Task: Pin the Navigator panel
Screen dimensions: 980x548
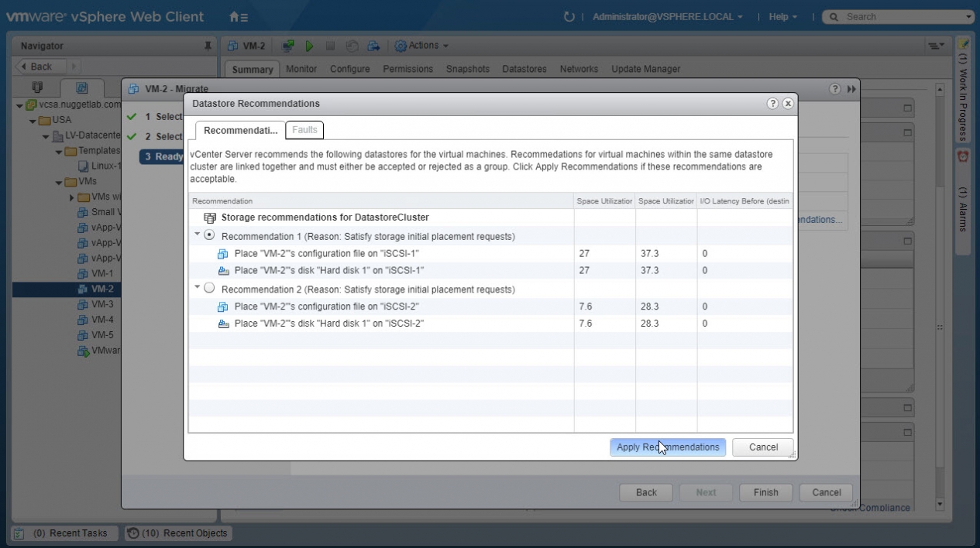Action: (x=208, y=46)
